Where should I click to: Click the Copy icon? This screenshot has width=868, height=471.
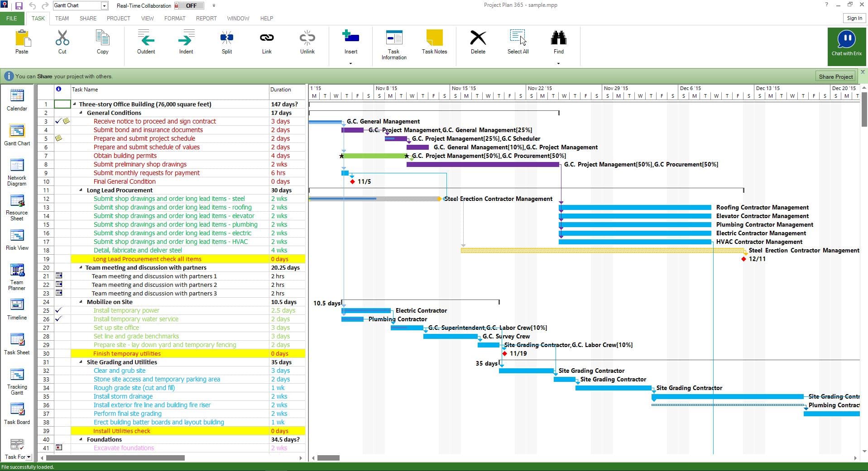[103, 38]
